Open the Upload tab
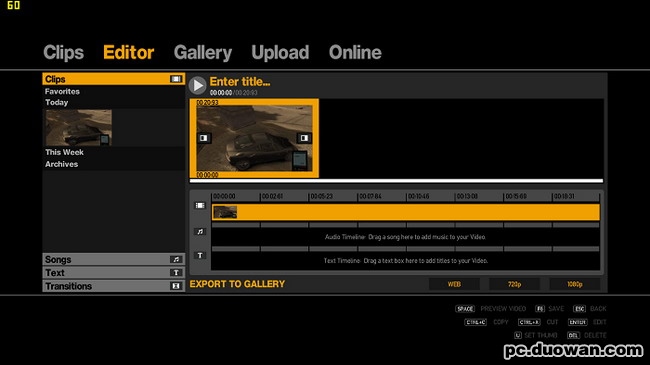650x365 pixels. pos(280,53)
